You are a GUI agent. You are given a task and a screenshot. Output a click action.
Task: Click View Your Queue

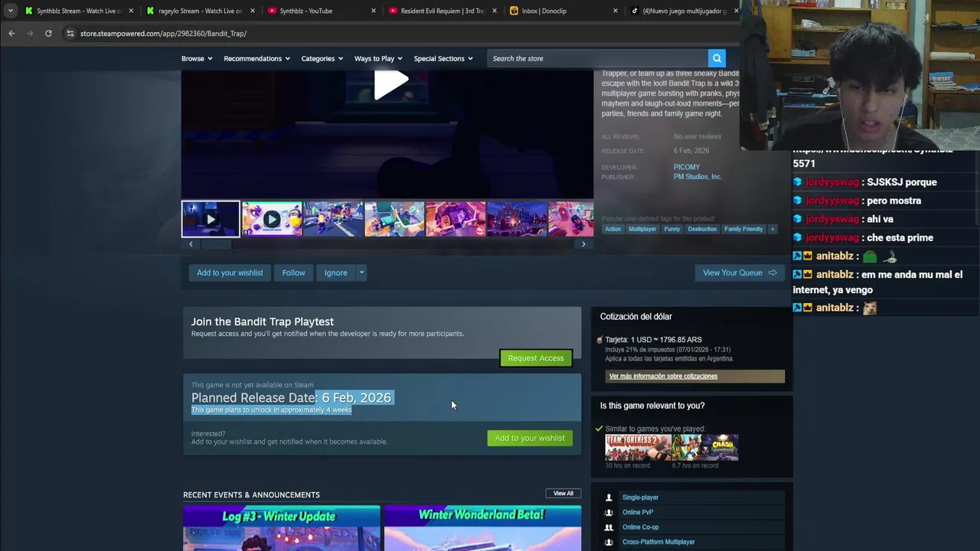740,272
